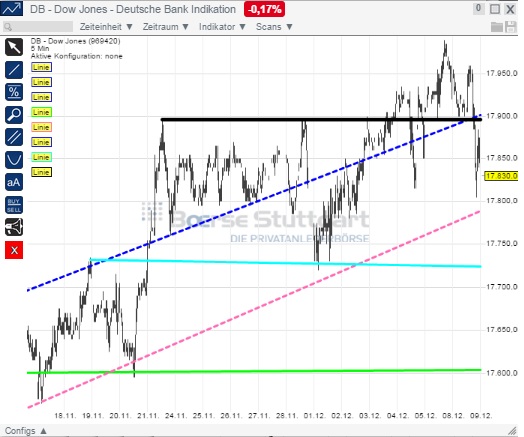Viewport: 524px width, 437px height.
Task: Open the folder icon to load chart
Action: (497, 27)
